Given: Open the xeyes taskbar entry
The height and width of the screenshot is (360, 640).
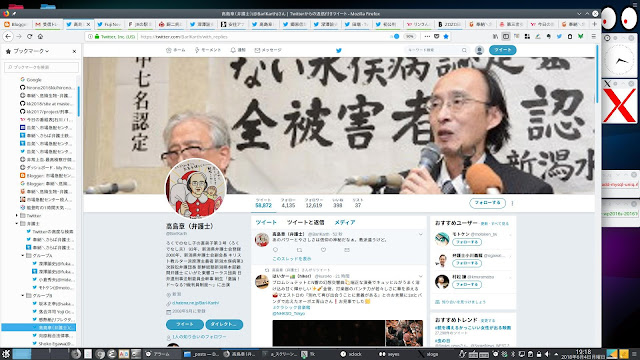Looking at the screenshot, I should coord(390,354).
